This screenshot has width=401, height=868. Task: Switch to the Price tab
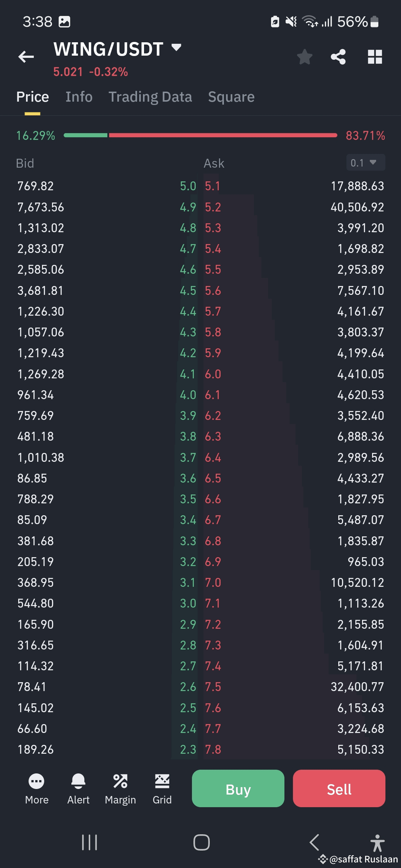coord(33,97)
